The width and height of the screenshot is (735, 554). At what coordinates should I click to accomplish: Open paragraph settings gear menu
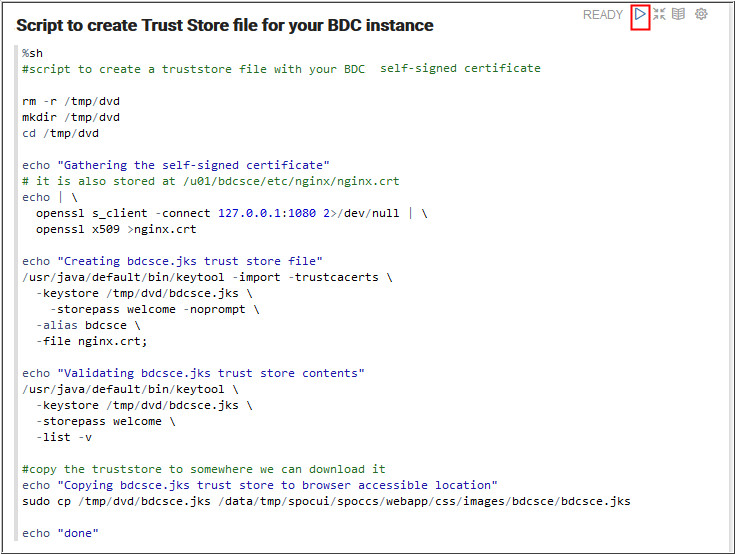[701, 15]
